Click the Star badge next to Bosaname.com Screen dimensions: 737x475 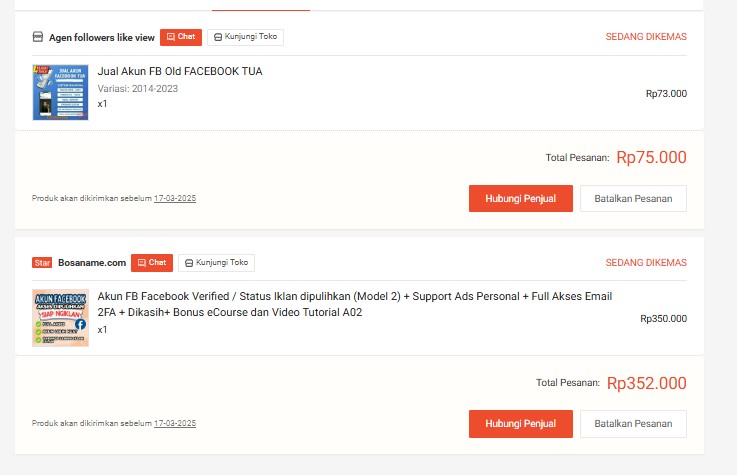point(42,263)
